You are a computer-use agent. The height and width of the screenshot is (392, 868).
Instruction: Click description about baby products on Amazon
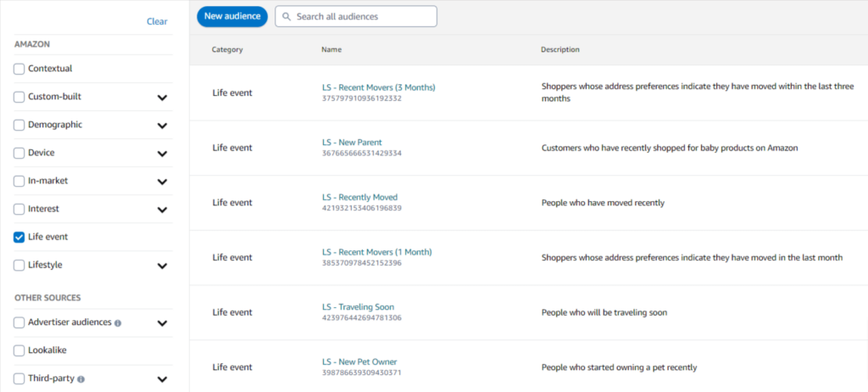(x=670, y=148)
